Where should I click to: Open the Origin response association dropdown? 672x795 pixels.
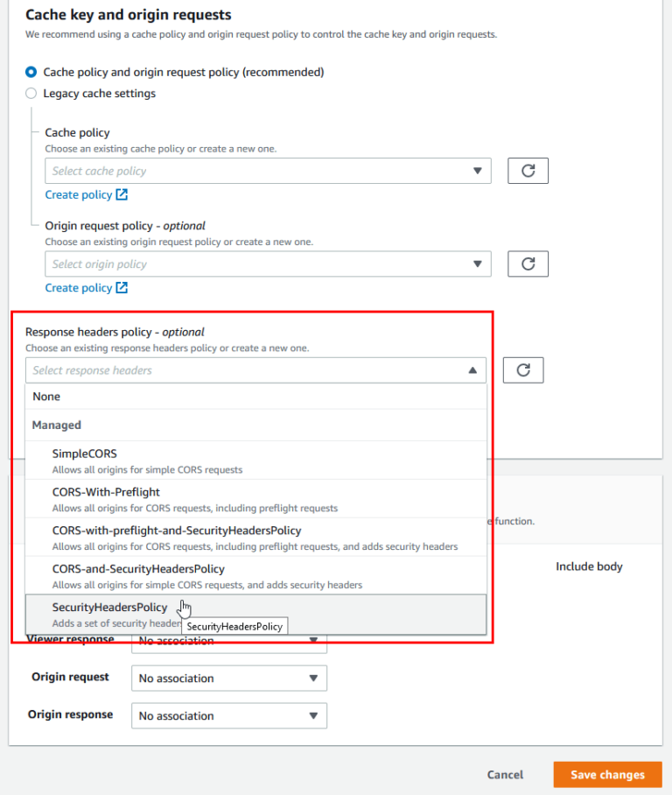click(229, 715)
